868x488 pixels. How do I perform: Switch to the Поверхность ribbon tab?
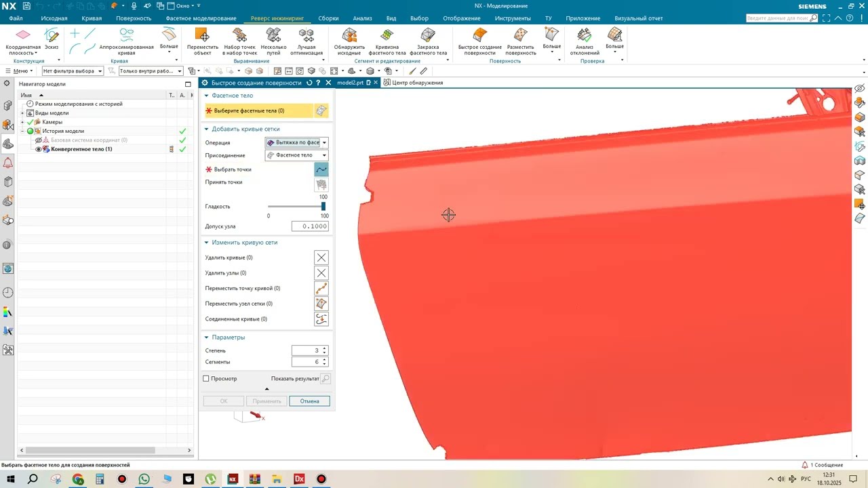pos(134,18)
